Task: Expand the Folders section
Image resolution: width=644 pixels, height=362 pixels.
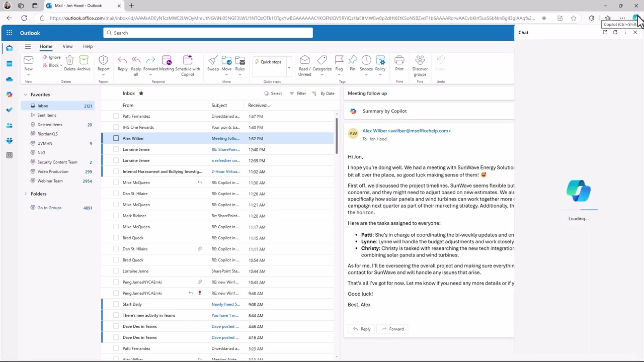Action: click(25, 194)
